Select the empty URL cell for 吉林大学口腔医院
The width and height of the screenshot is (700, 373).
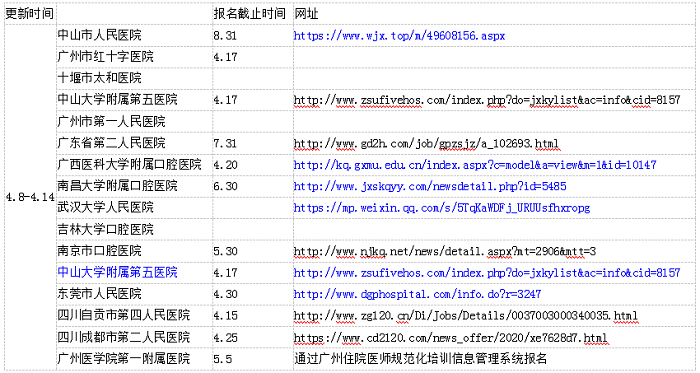(x=494, y=229)
